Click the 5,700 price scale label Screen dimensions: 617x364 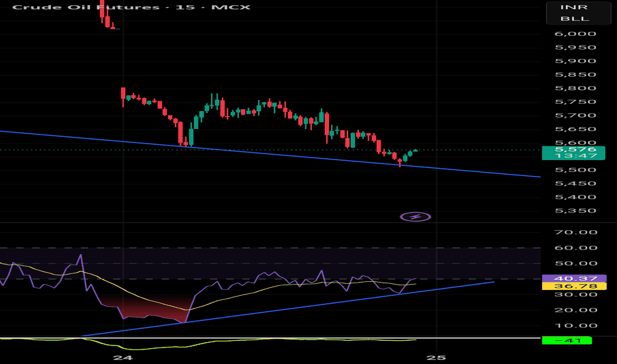[x=575, y=116]
